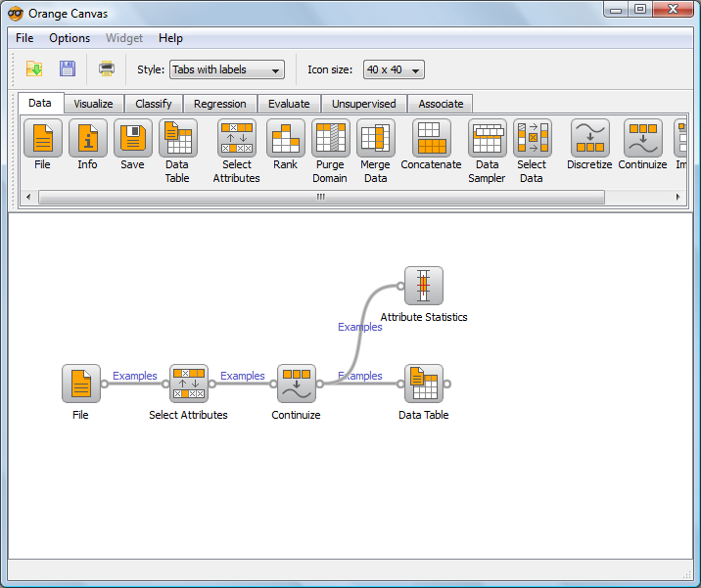Click the palette horizontal scrollbar thumb

click(321, 197)
